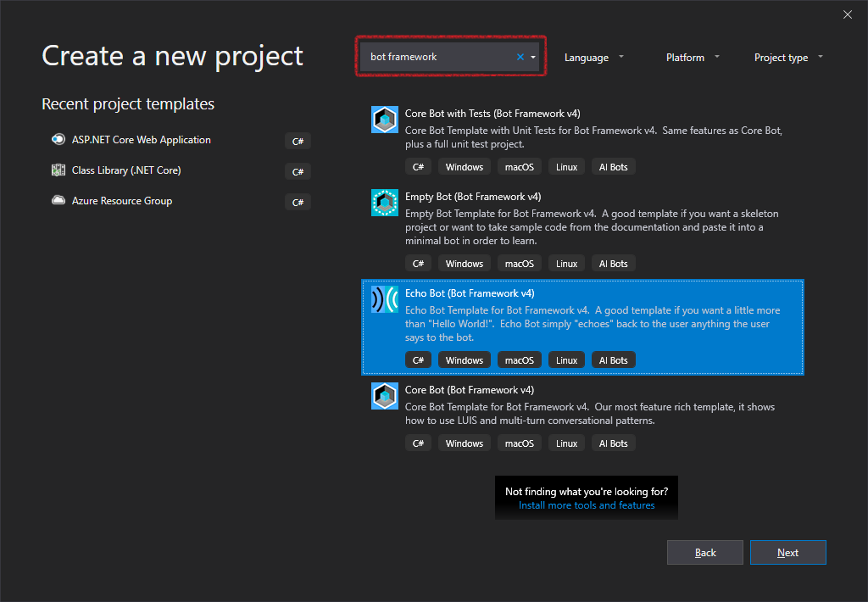Click Windows tag under Core Bot with Tests

[x=464, y=167]
